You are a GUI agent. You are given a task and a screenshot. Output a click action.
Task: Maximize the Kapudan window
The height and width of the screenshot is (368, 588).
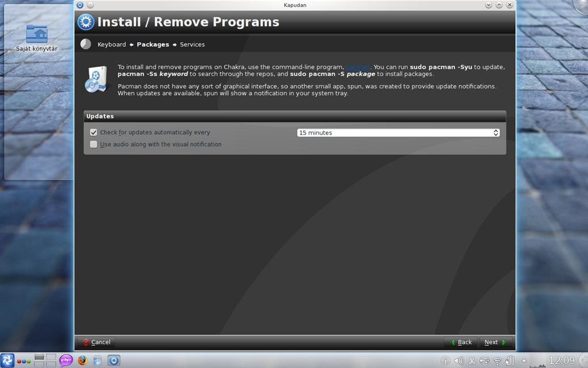pyautogui.click(x=499, y=5)
